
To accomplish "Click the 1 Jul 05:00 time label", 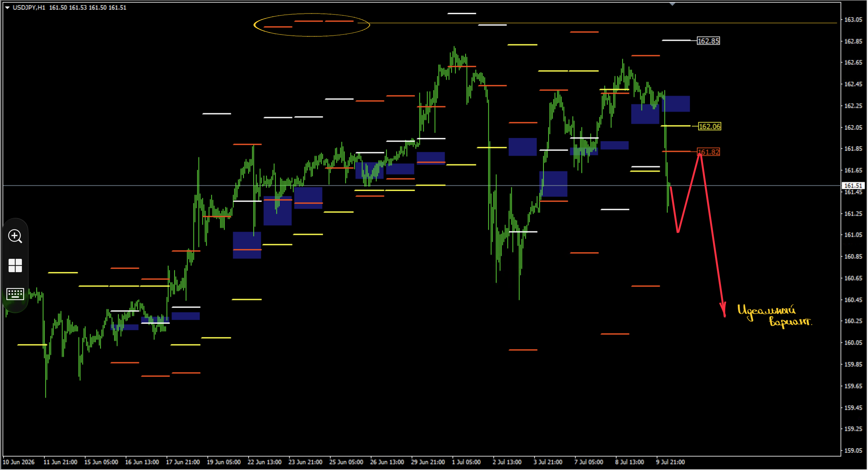I will [x=466, y=462].
